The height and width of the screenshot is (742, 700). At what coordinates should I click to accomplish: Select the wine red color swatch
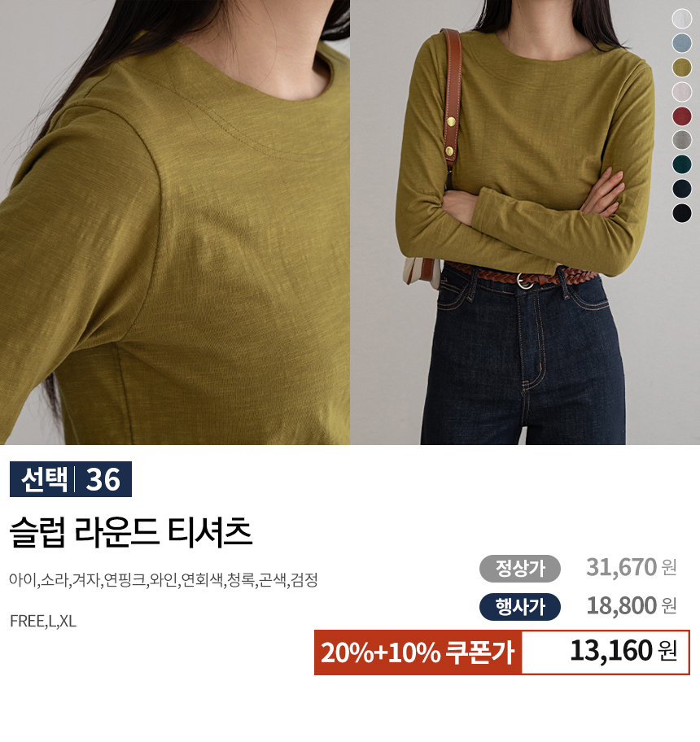682,116
